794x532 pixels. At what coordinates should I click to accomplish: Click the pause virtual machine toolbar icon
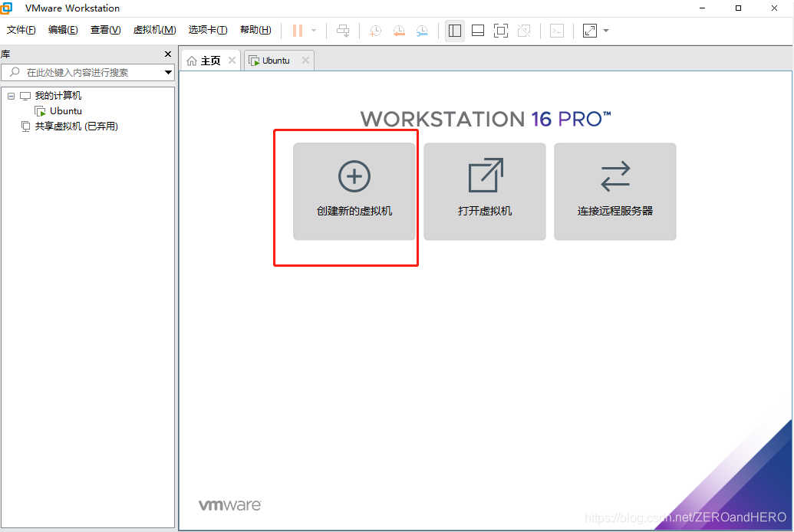pos(298,31)
